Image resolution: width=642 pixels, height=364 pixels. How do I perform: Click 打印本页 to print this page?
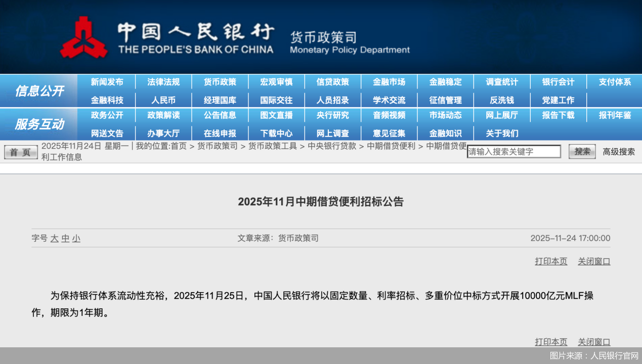550,261
